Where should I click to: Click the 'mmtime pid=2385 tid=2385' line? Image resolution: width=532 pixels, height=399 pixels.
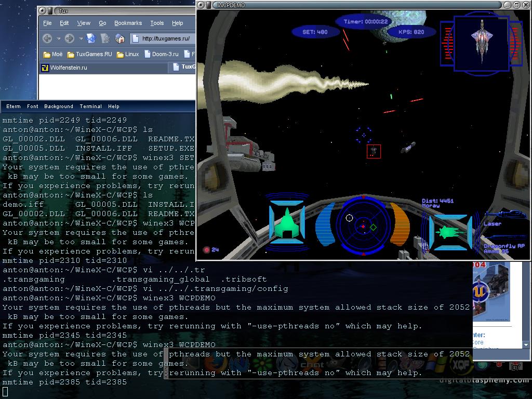point(65,382)
